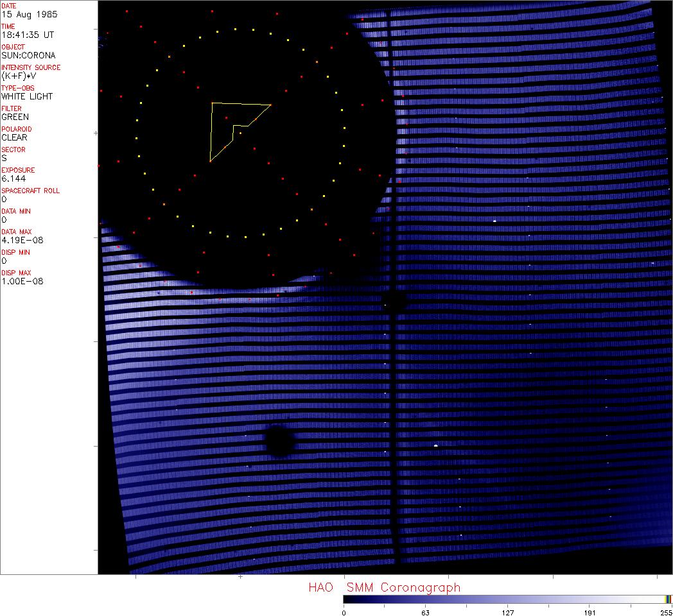
Task: Select the (K+F)*V intensity source text
Action: point(19,76)
